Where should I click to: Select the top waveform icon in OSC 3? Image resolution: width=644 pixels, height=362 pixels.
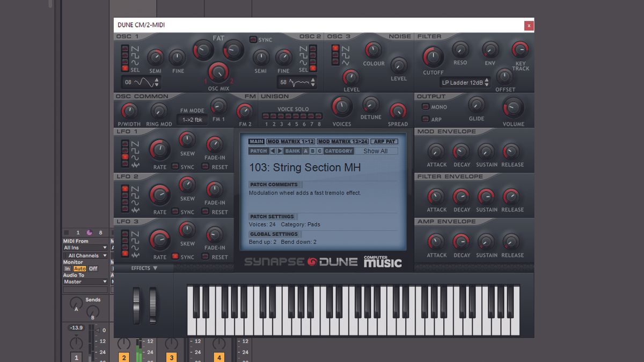(x=336, y=49)
